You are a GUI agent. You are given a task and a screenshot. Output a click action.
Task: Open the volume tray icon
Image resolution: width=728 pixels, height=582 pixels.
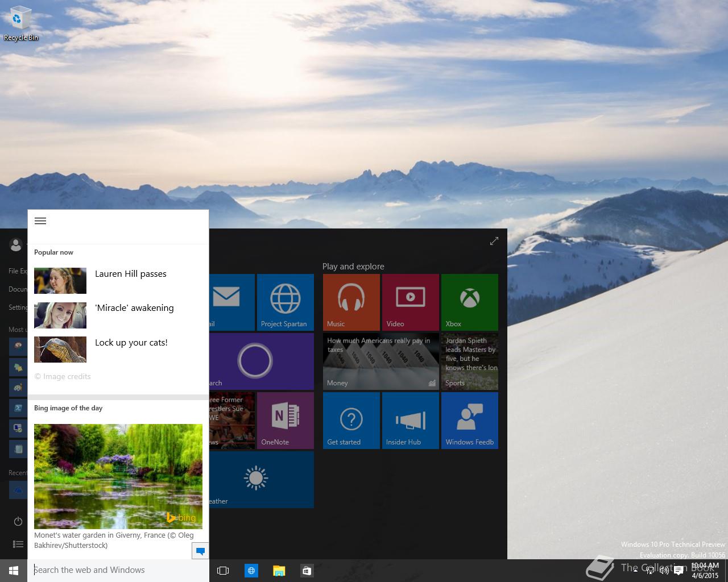pos(664,571)
